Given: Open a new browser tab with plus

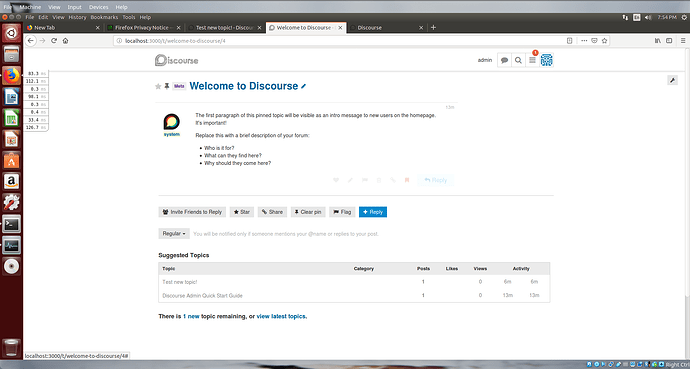Looking at the screenshot, I should (433, 28).
